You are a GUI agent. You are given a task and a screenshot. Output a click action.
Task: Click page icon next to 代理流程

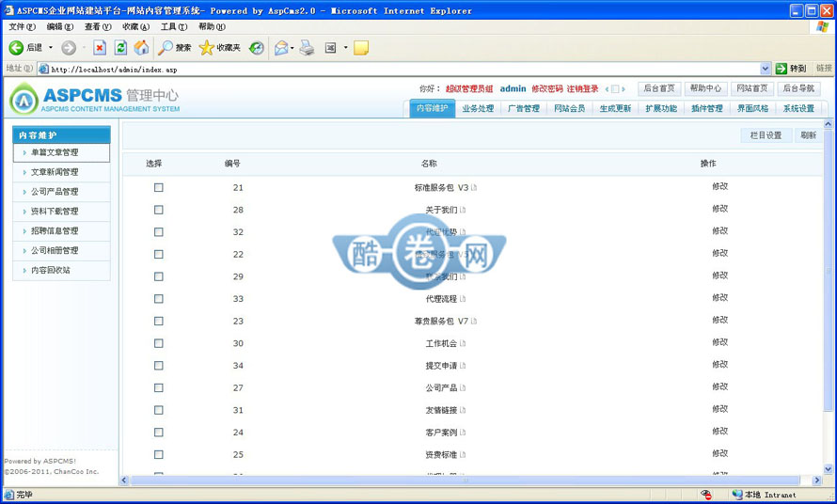463,299
